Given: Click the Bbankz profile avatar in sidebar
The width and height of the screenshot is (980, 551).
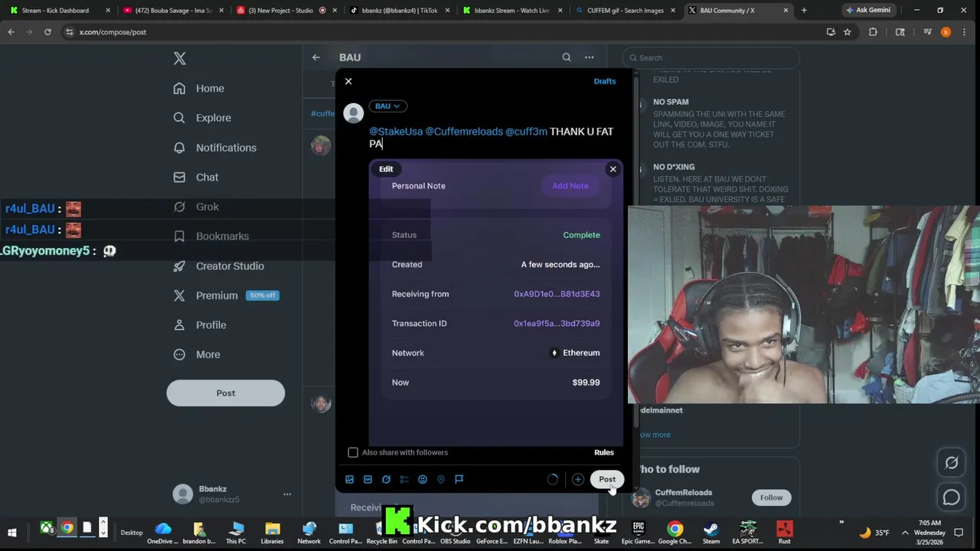Looking at the screenshot, I should tap(183, 494).
